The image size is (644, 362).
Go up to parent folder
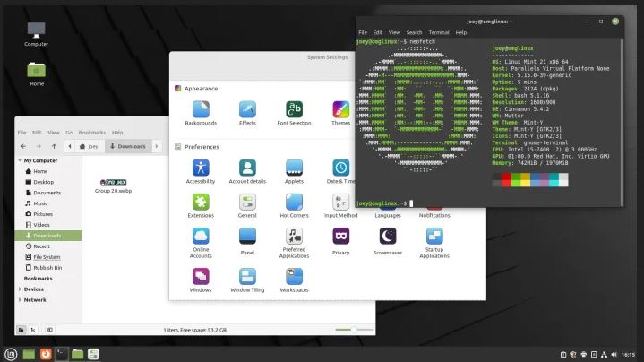[x=54, y=146]
